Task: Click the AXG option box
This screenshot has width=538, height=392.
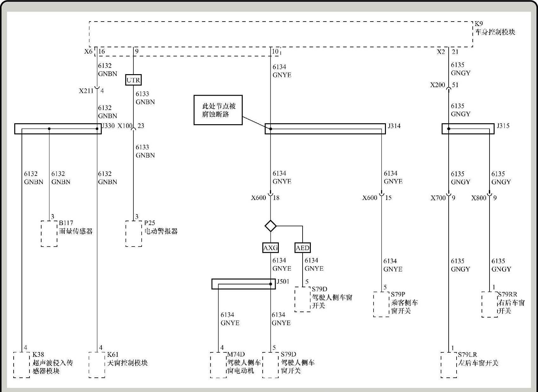Action: [271, 248]
